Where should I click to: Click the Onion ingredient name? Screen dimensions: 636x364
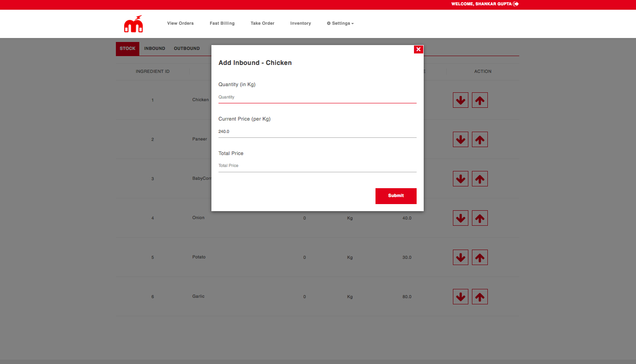tap(198, 218)
